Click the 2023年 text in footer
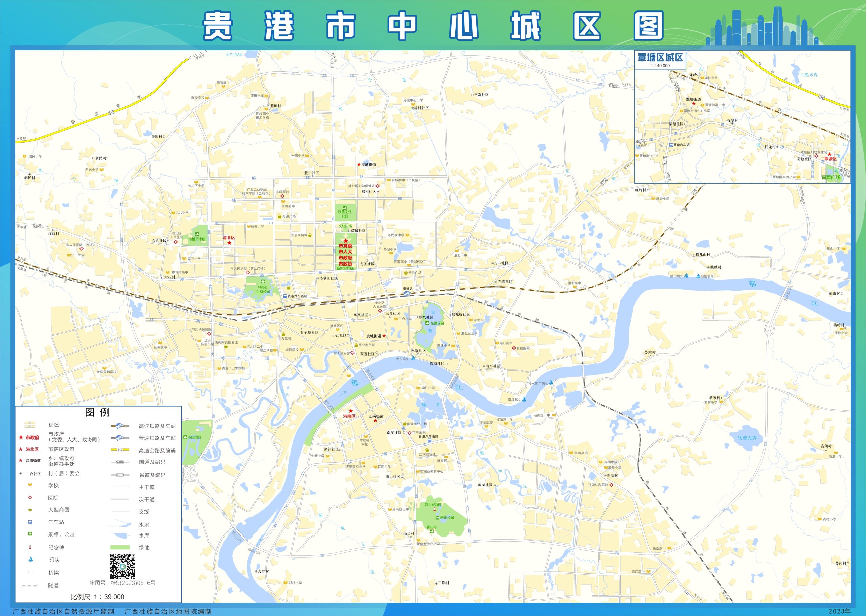 click(840, 611)
